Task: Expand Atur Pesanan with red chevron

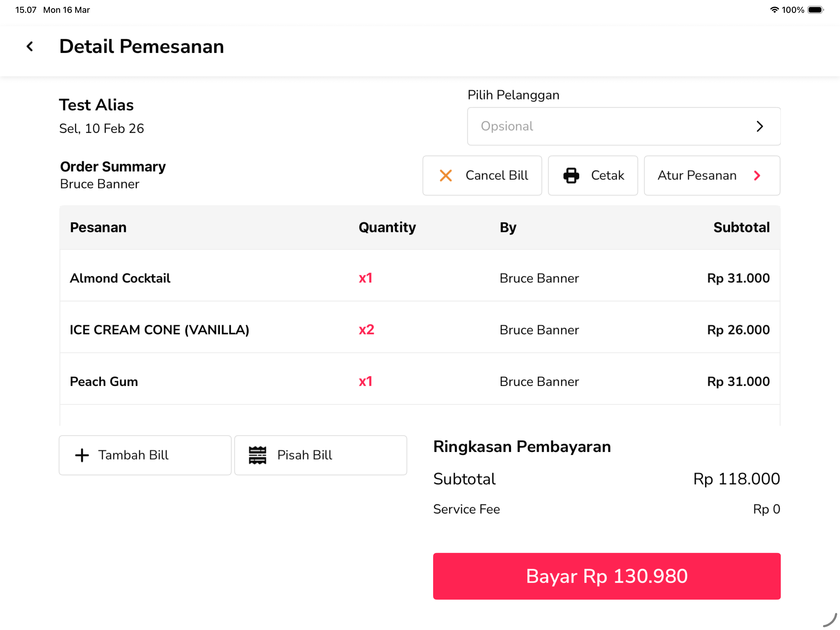Action: point(757,176)
